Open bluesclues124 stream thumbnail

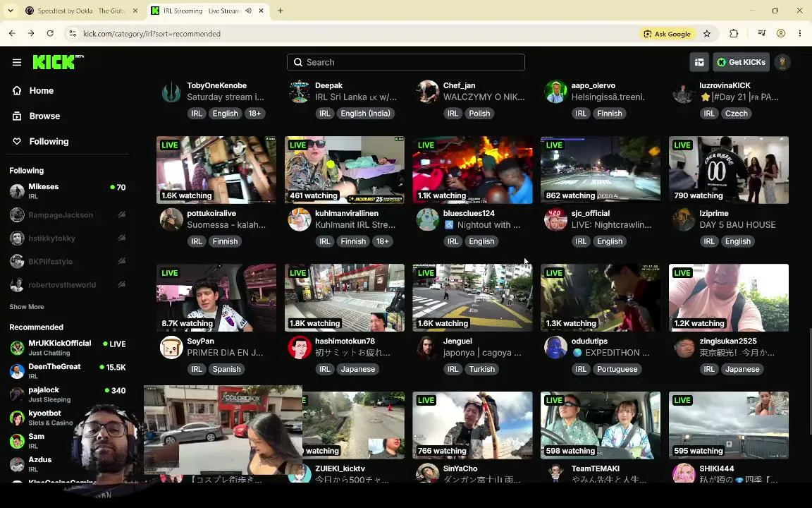click(x=472, y=170)
